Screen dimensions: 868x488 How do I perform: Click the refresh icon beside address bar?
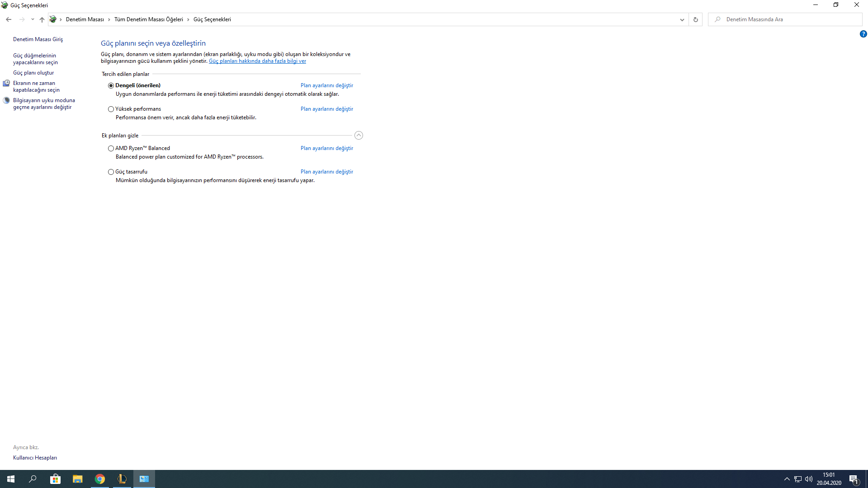click(x=695, y=19)
